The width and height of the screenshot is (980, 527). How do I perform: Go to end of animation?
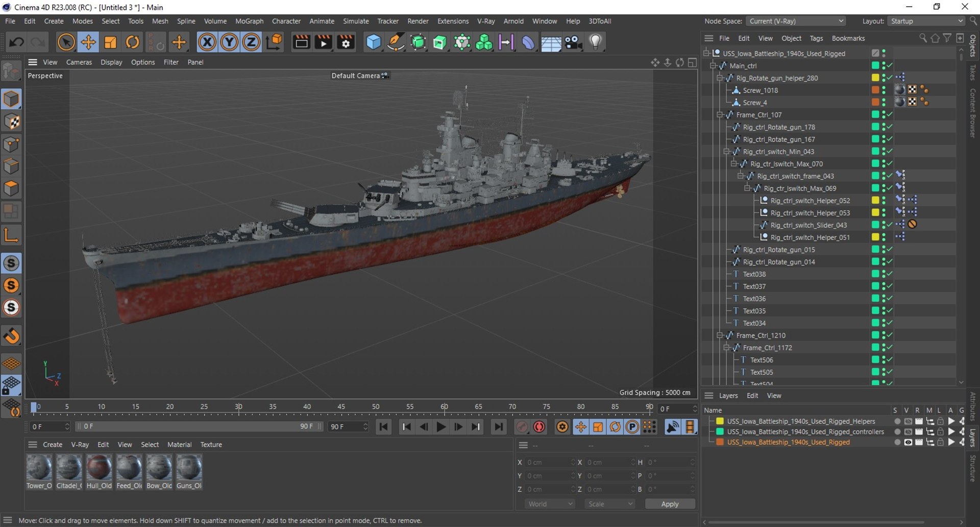coord(498,426)
